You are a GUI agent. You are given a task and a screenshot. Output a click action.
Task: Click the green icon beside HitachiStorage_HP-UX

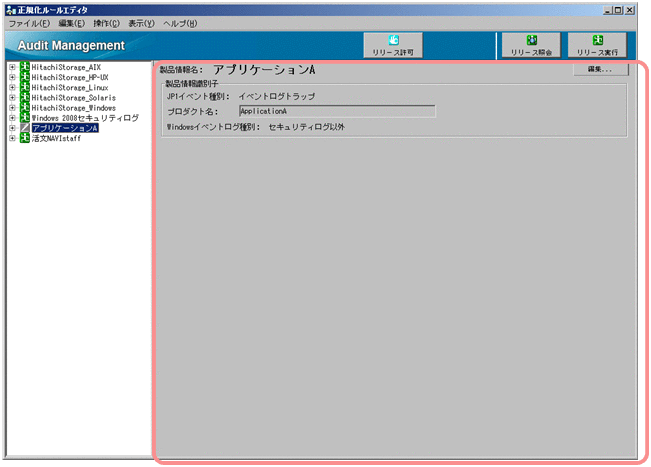point(25,77)
